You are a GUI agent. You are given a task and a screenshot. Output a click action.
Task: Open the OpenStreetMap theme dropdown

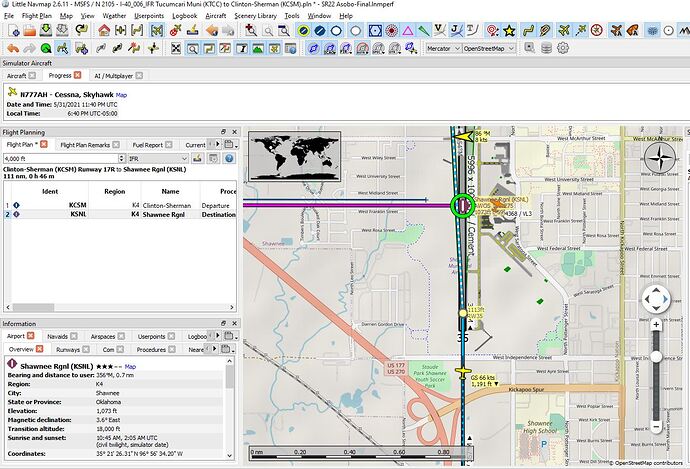[x=488, y=48]
